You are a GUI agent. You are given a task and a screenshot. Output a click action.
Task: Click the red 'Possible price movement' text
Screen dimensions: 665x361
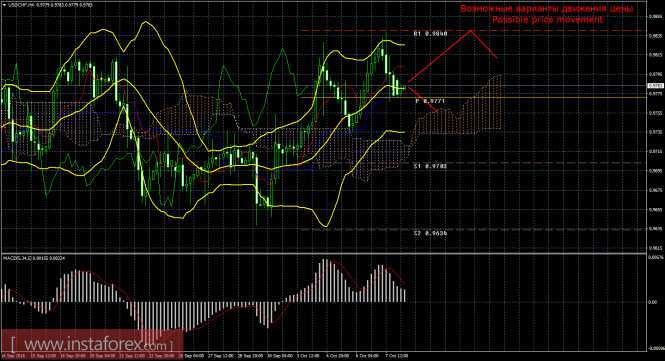547,20
